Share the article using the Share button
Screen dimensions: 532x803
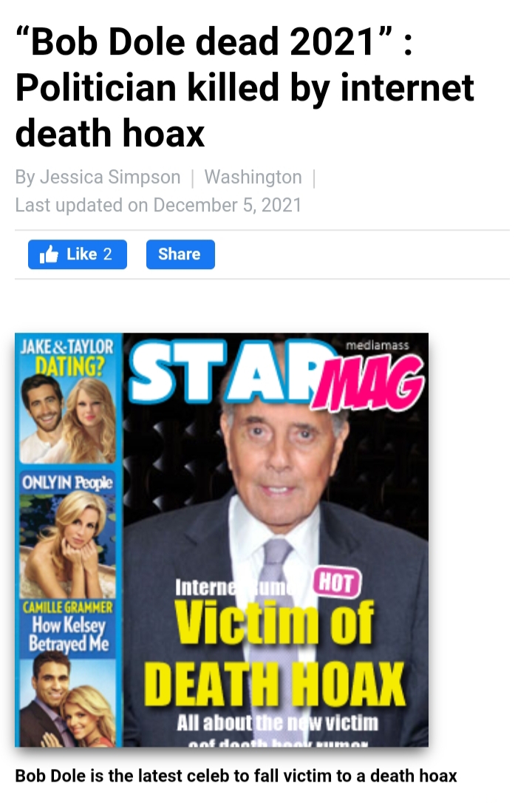click(180, 254)
